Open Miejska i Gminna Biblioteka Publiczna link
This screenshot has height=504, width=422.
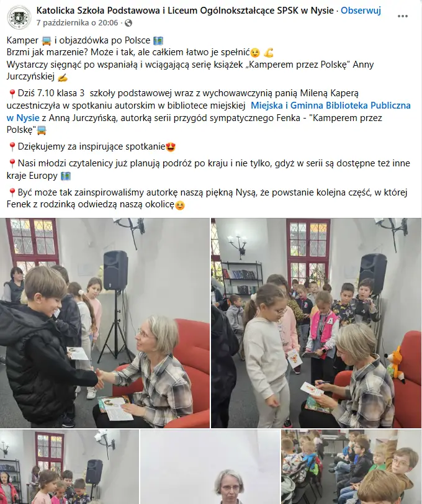[330, 106]
